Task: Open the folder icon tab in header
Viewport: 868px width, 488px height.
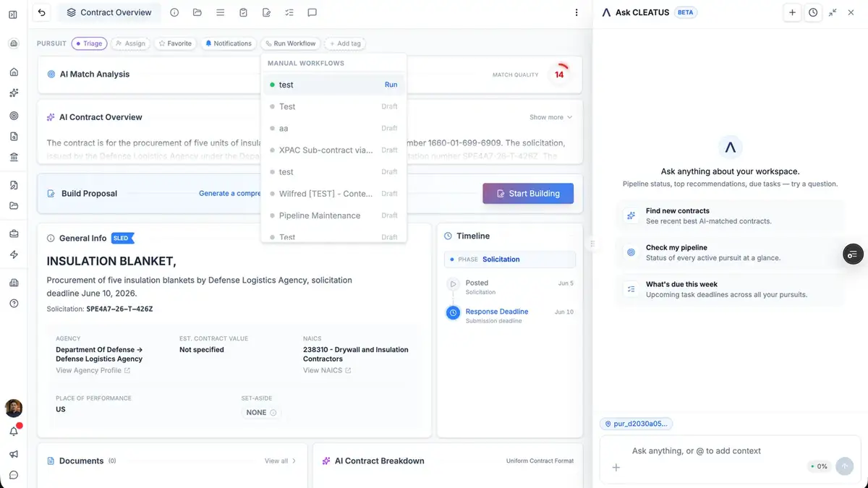Action: pyautogui.click(x=197, y=12)
